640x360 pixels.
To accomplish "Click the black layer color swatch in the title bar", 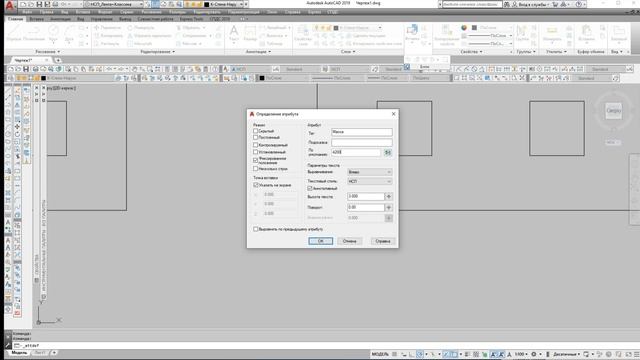I will pos(207,4).
